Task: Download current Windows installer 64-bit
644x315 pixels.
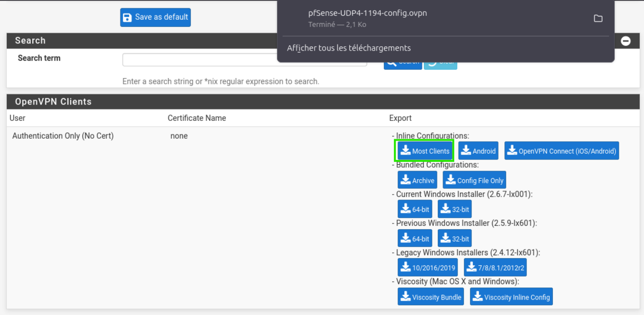Action: [415, 210]
